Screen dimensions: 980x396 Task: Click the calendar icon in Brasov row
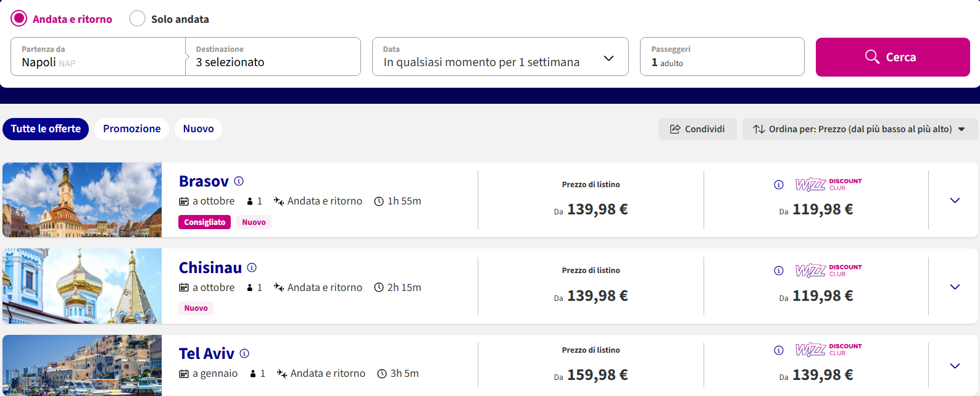tap(184, 201)
